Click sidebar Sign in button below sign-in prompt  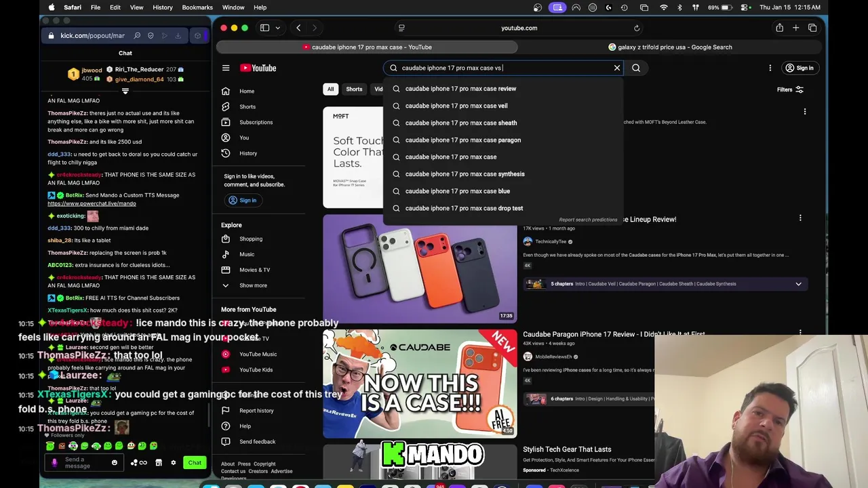243,200
